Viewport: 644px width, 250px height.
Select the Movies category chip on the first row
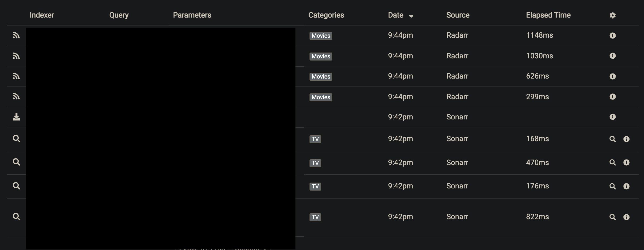321,36
